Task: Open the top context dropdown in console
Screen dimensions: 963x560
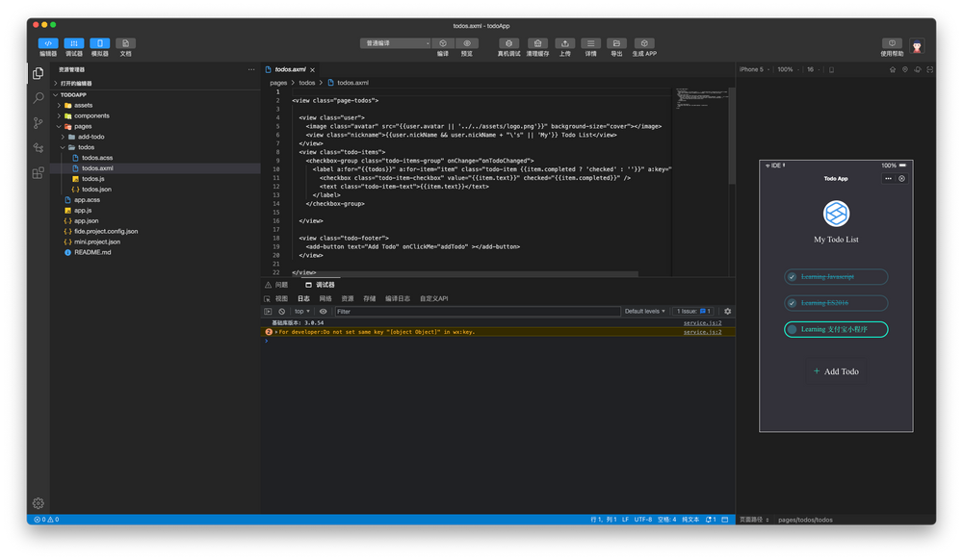Action: [301, 312]
